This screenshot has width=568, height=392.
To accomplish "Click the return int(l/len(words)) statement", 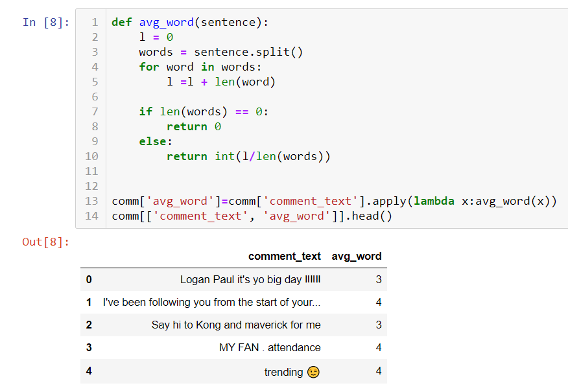I will [248, 156].
